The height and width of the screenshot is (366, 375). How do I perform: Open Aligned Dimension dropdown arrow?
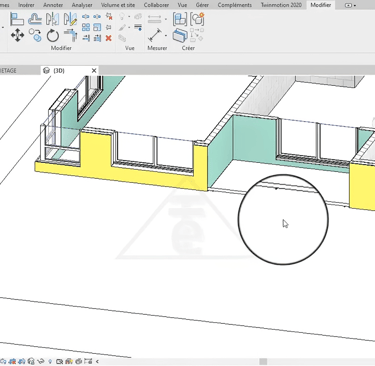pos(166,19)
